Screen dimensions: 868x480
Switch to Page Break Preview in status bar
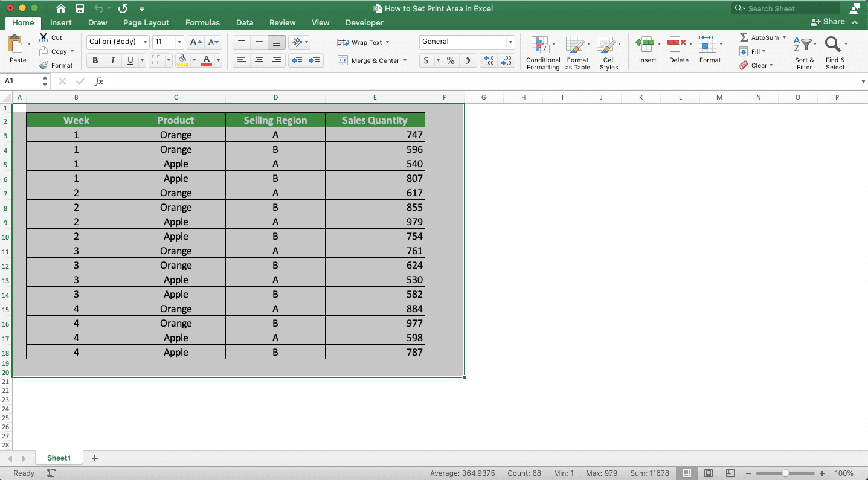coord(730,473)
